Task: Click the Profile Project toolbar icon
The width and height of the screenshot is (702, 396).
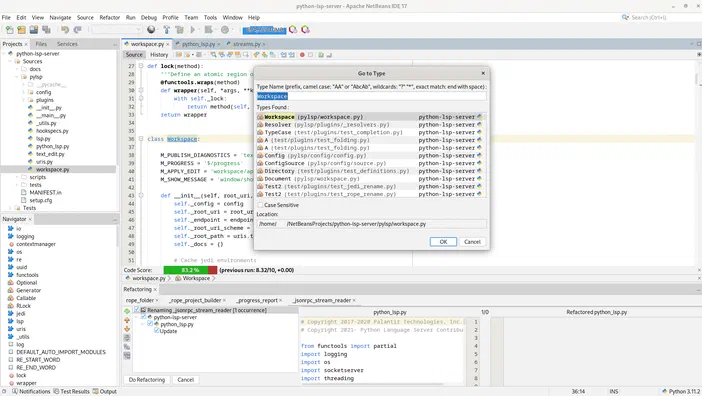Action: (x=225, y=30)
